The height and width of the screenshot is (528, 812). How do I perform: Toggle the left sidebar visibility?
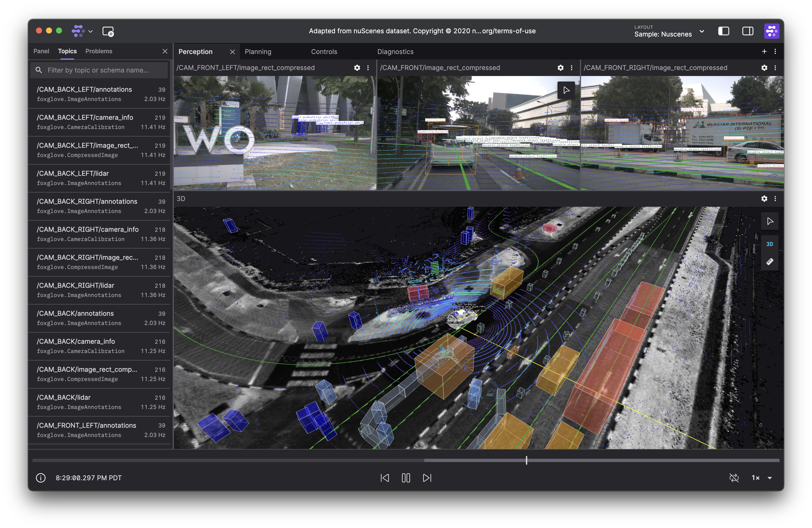pyautogui.click(x=724, y=31)
